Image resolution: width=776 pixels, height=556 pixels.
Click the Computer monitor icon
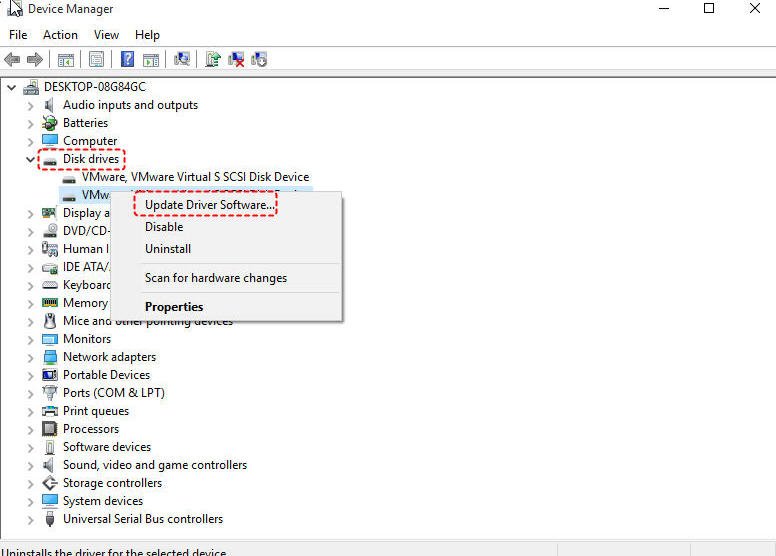pyautogui.click(x=50, y=141)
